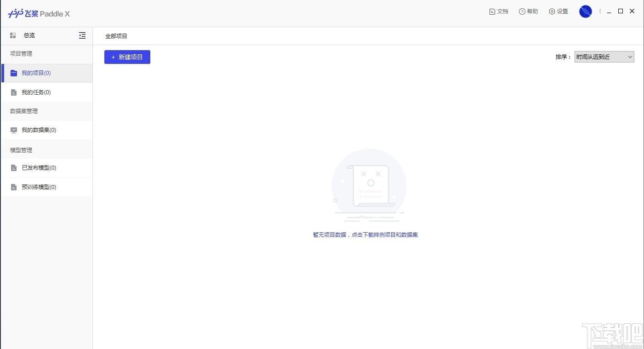Close the PaddleX window
The height and width of the screenshot is (349, 644).
632,11
